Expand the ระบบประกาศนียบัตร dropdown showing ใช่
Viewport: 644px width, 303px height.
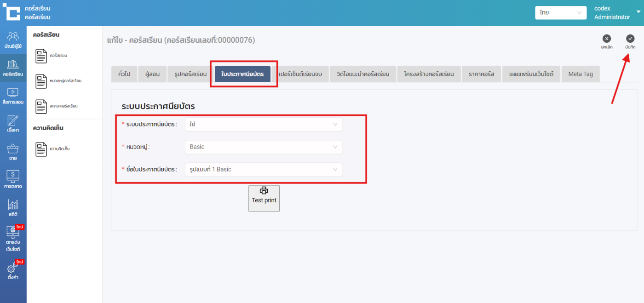(264, 125)
